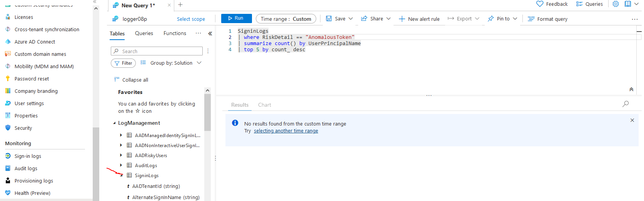Open search options vertical ellipsis
The image size is (644, 201).
(208, 51)
